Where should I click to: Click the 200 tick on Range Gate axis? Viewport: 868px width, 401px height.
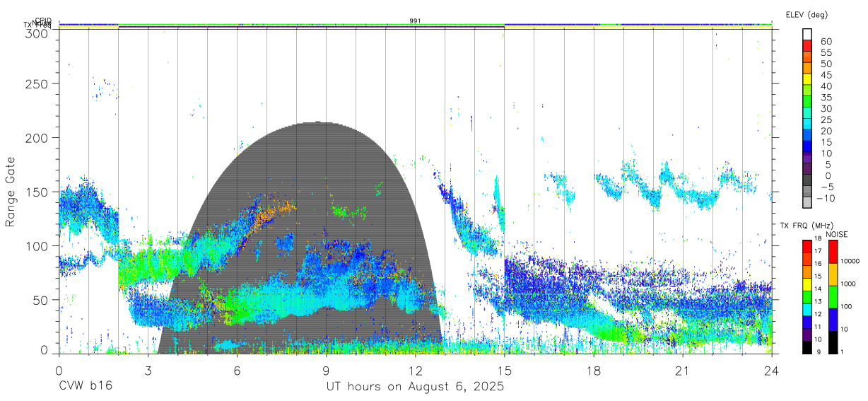coord(37,137)
